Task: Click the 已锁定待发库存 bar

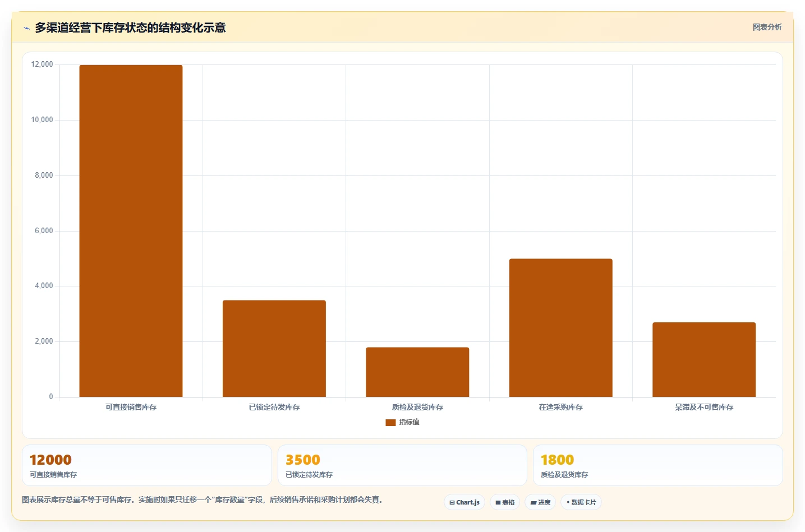Action: click(x=274, y=349)
